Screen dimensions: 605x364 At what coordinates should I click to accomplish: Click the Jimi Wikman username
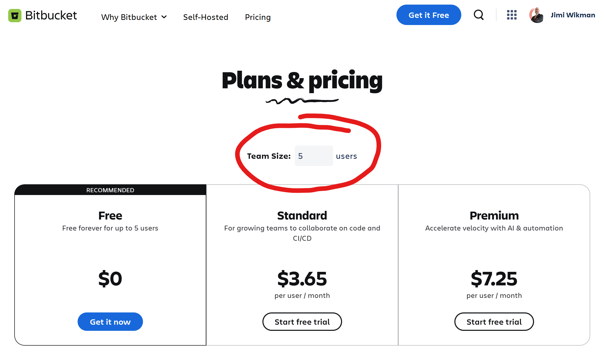pyautogui.click(x=573, y=15)
